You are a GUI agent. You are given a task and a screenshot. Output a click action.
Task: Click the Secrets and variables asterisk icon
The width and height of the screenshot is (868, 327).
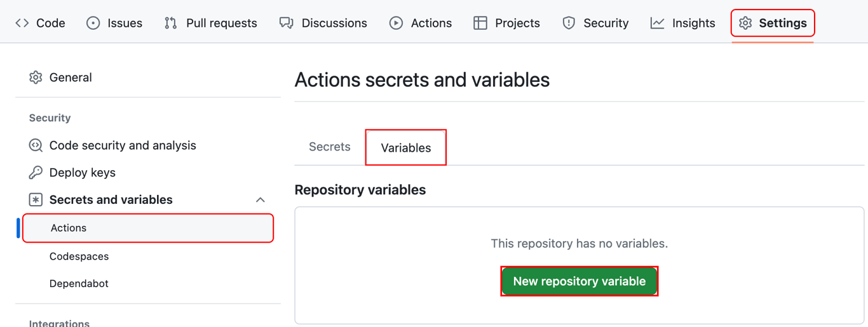pos(36,200)
